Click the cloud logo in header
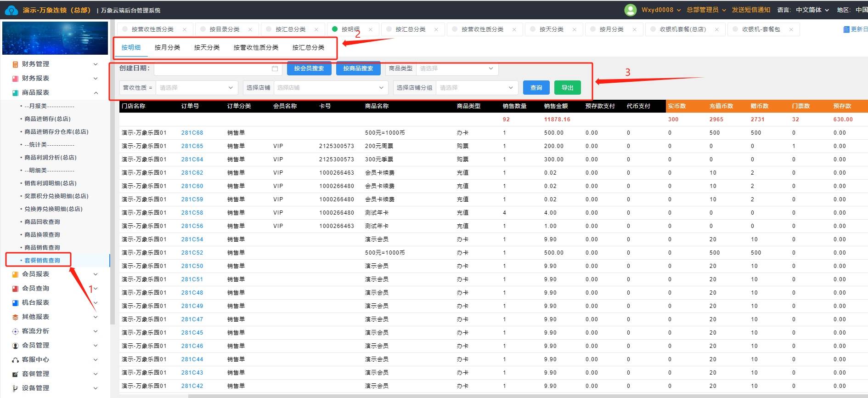868x398 pixels. tap(11, 10)
